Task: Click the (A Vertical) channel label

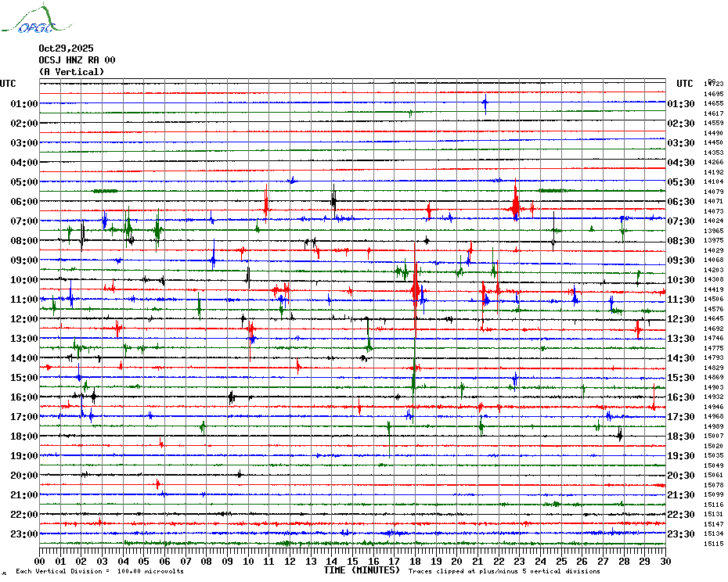Action: tap(71, 72)
